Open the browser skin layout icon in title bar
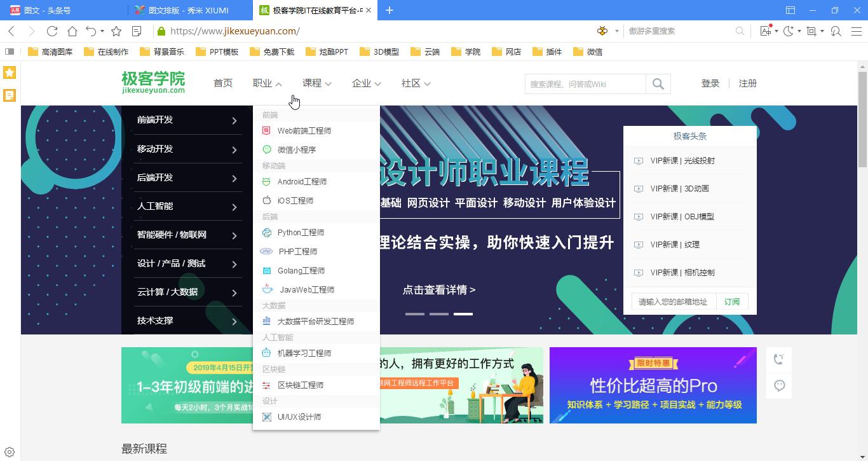This screenshot has height=461, width=868. (790, 10)
